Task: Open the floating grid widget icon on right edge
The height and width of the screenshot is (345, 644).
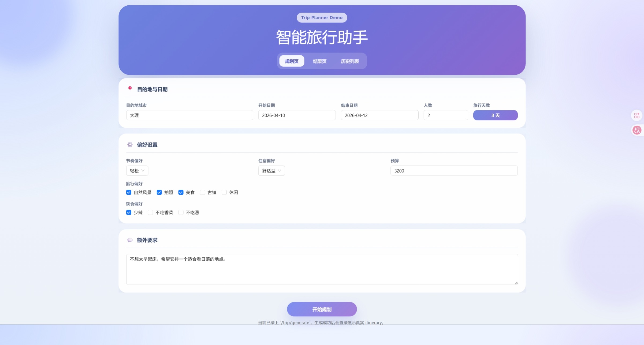Action: pos(637,115)
